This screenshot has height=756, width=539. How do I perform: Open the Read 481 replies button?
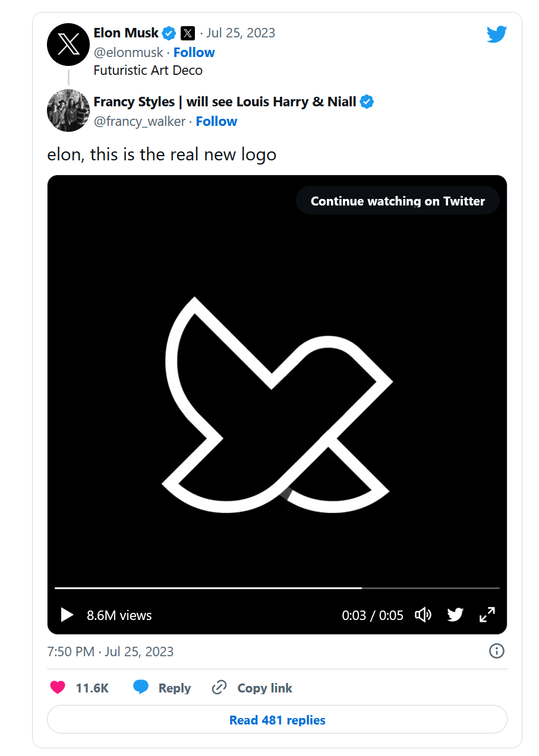click(277, 720)
